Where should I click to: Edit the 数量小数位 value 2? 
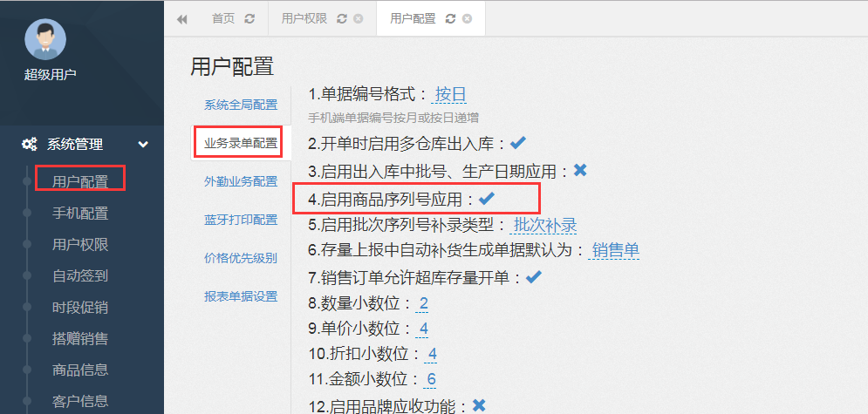coord(424,303)
